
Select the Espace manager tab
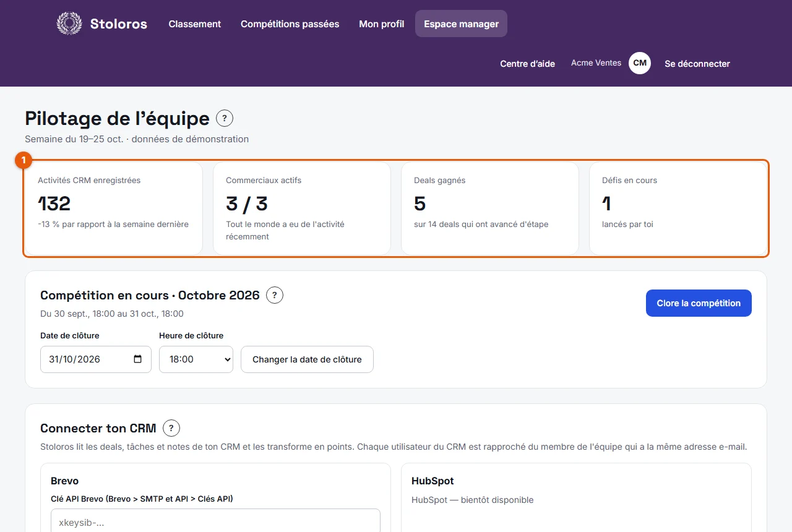pos(461,24)
